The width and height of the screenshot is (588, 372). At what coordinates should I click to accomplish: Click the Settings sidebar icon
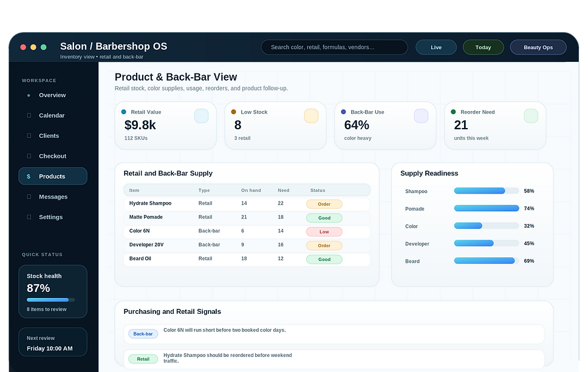(29, 217)
